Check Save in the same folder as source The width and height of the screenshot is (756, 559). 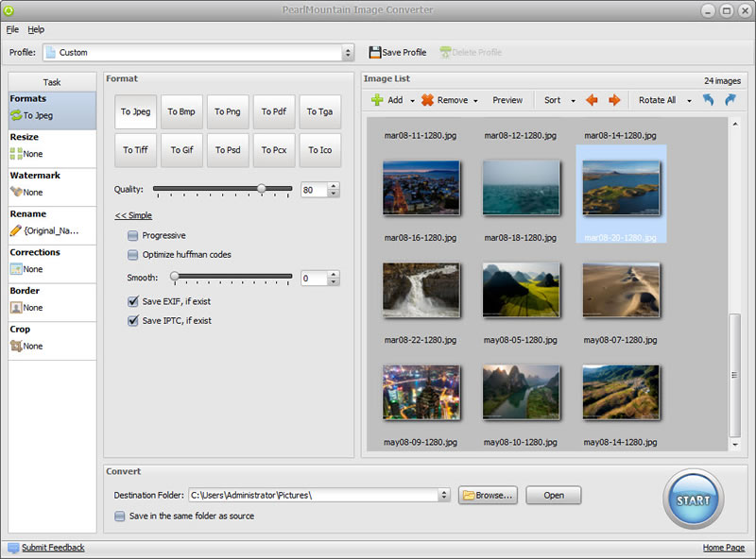coord(120,517)
